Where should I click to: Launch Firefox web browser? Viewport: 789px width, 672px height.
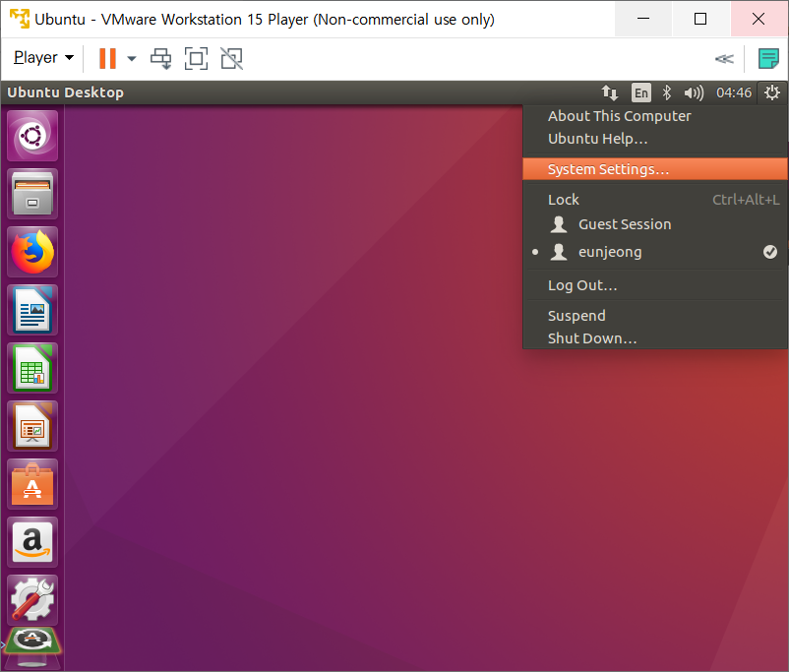pos(32,252)
